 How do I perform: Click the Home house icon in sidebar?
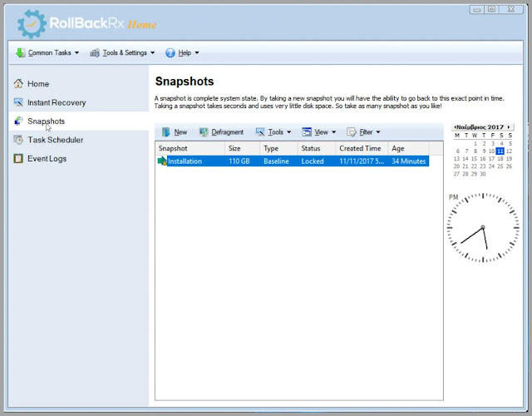tap(18, 83)
